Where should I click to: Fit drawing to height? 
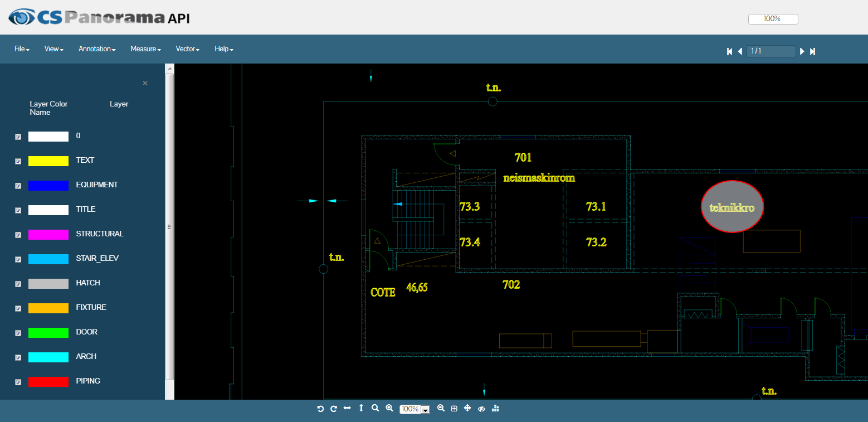(361, 409)
